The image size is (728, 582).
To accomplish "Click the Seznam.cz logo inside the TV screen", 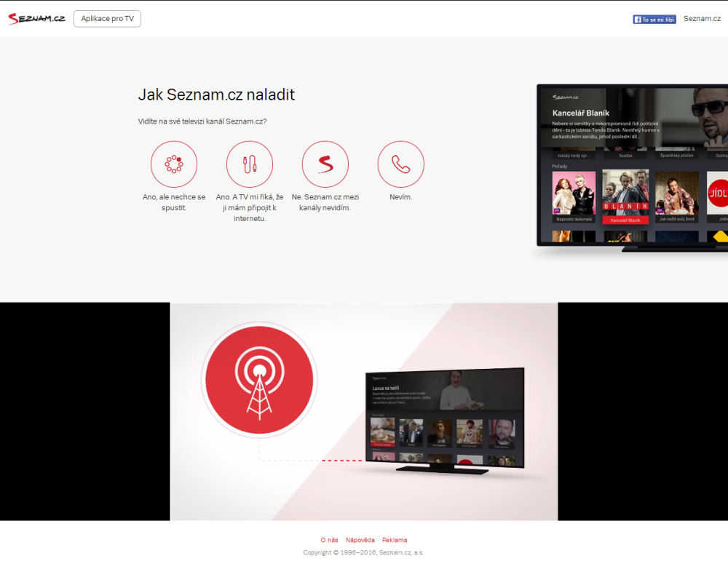I will [x=564, y=96].
